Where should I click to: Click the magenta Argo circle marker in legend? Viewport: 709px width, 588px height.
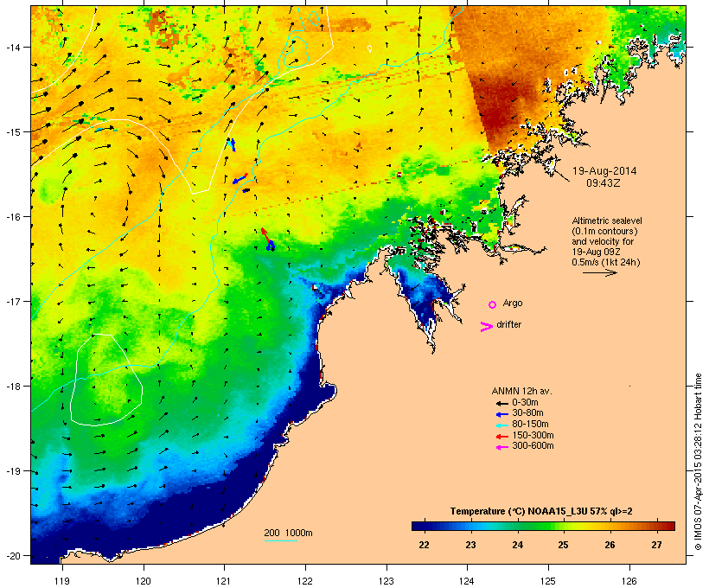[493, 304]
